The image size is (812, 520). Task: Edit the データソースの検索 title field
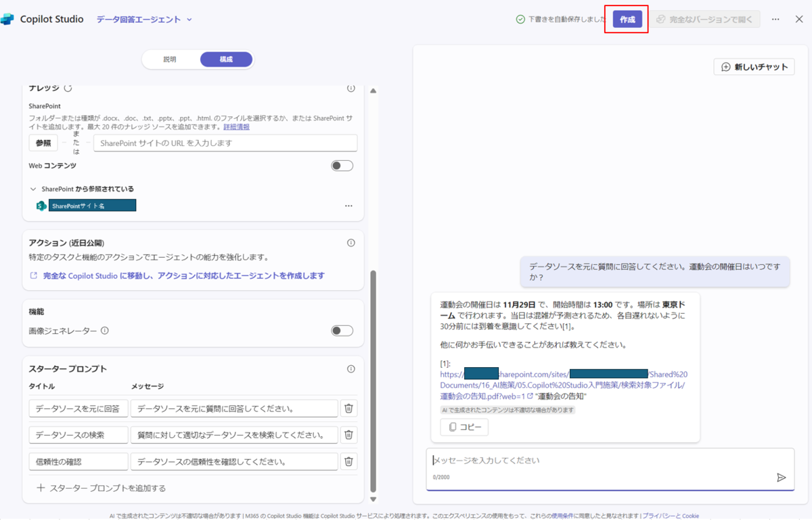(x=78, y=435)
